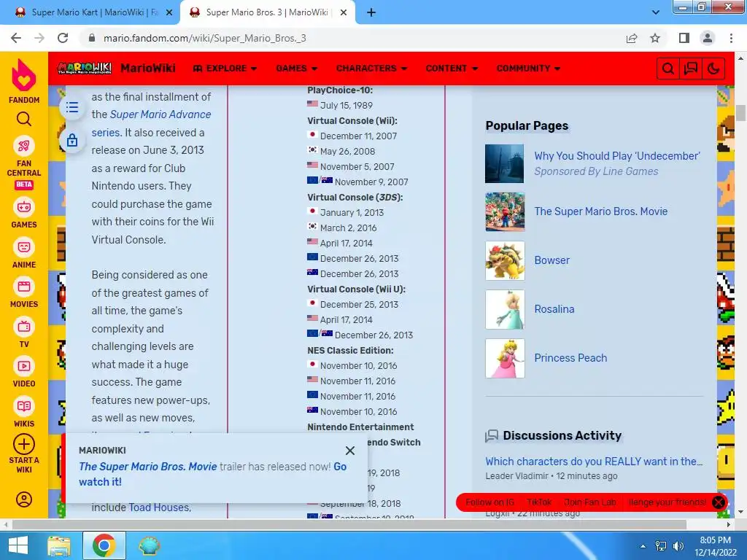Click the address bar URL field

pyautogui.click(x=352, y=38)
